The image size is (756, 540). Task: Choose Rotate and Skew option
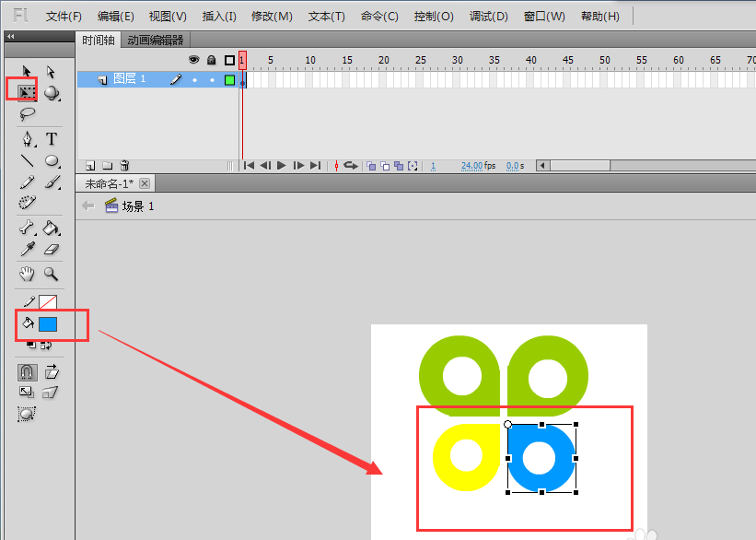pyautogui.click(x=52, y=371)
